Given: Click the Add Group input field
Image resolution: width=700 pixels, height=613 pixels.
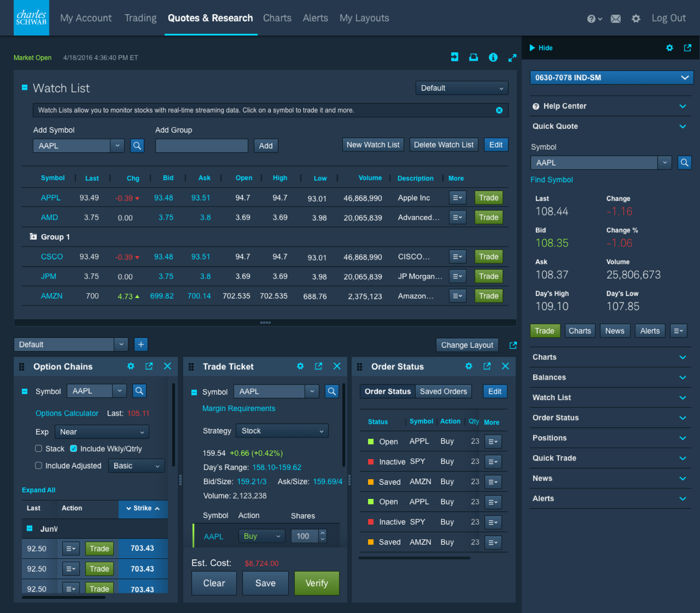Looking at the screenshot, I should tap(202, 146).
